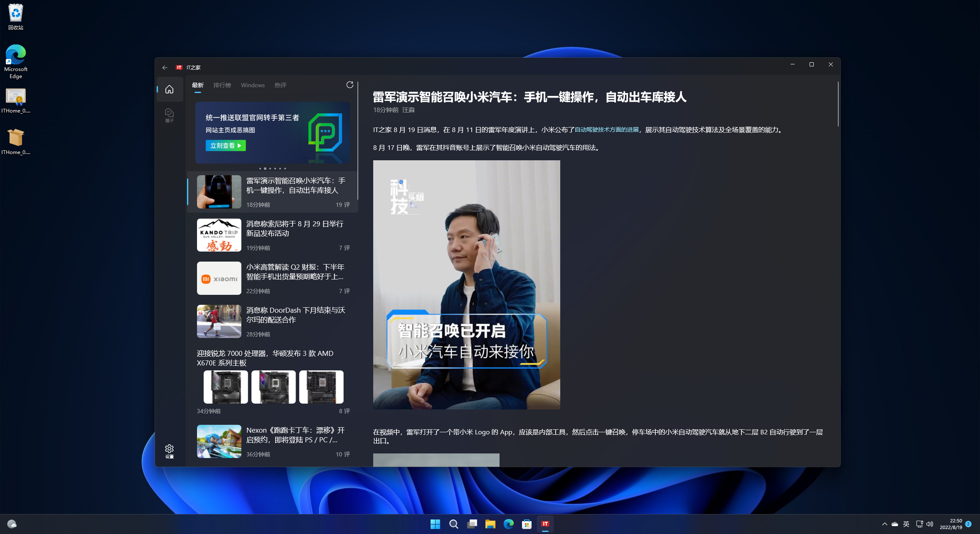980x534 pixels.
Task: Select the Microsoft Edge desktop shortcut
Action: coord(16,61)
